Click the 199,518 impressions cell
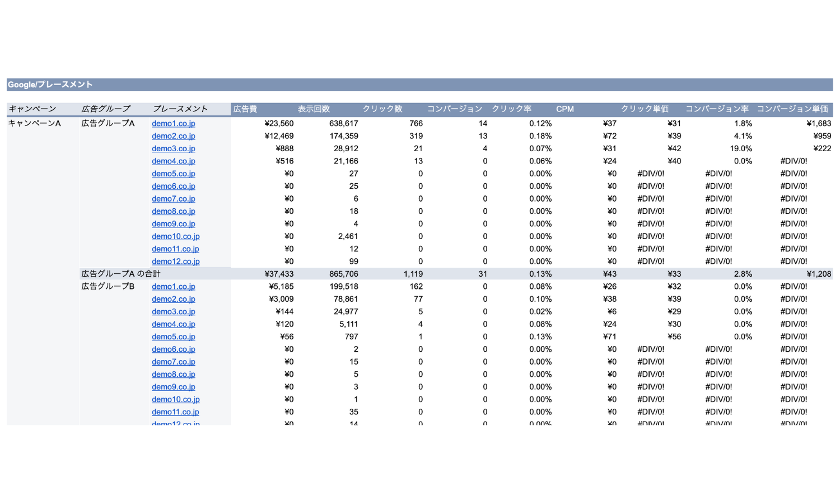This screenshot has height=504, width=840. pos(344,287)
